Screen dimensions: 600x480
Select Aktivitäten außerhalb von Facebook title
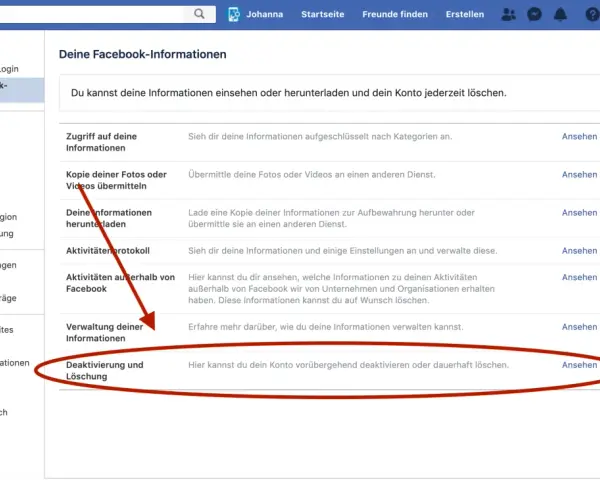coord(120,283)
